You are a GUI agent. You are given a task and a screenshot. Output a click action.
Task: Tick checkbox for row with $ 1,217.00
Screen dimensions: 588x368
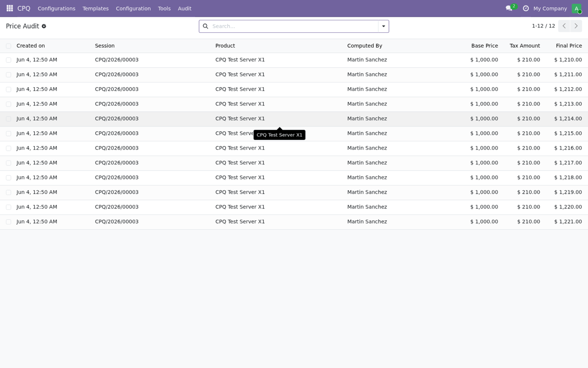coord(8,163)
